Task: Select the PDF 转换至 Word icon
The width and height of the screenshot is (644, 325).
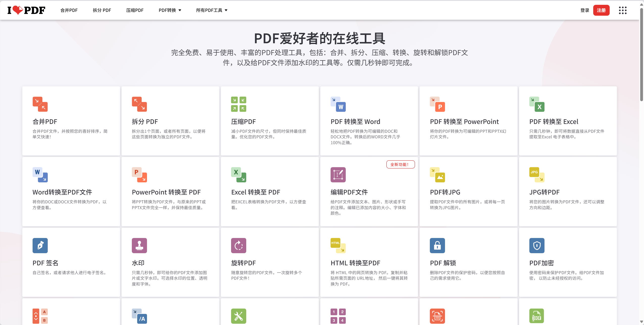Action: coord(338,104)
